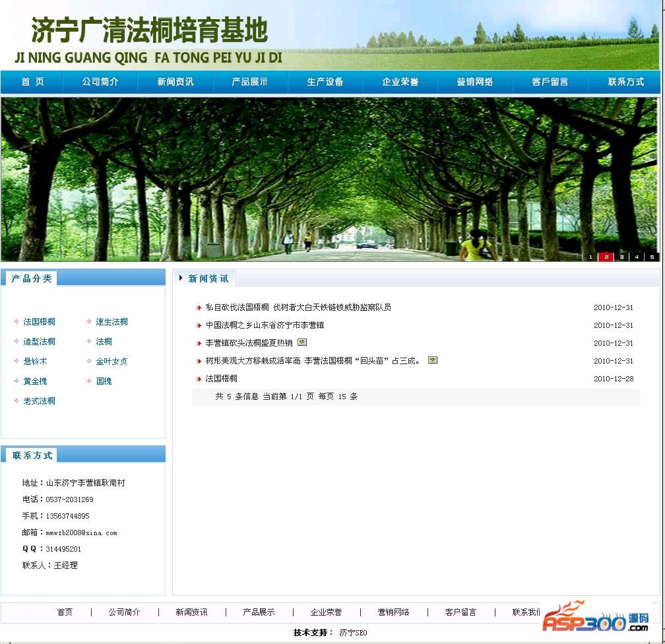Click image icon beside 树形美观大方 article
665x644 pixels.
pyautogui.click(x=433, y=360)
